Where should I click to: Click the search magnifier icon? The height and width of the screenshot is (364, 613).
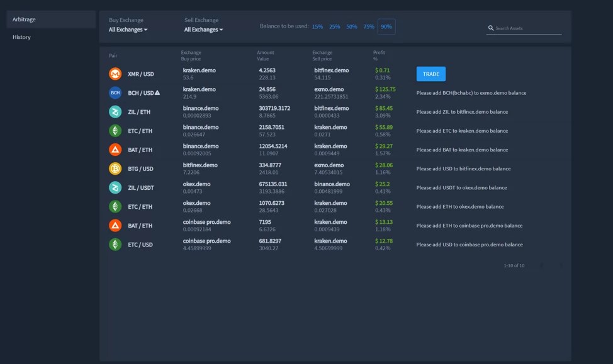click(491, 28)
